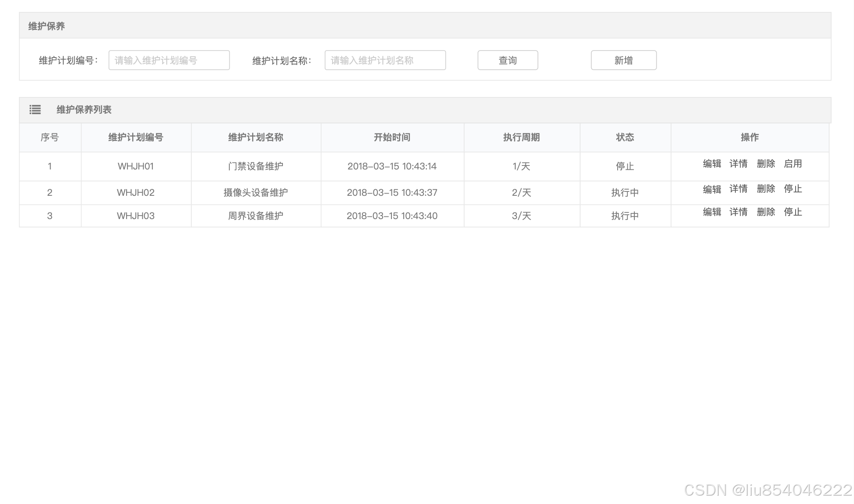The image size is (854, 504).
Task: Stop plan WHJH02 with 停止
Action: pyautogui.click(x=793, y=189)
